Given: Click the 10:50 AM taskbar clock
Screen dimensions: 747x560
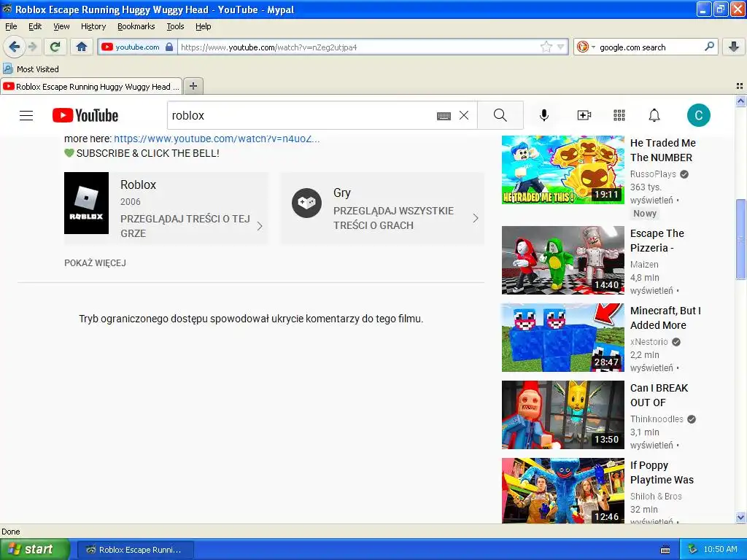Looking at the screenshot, I should click(720, 549).
